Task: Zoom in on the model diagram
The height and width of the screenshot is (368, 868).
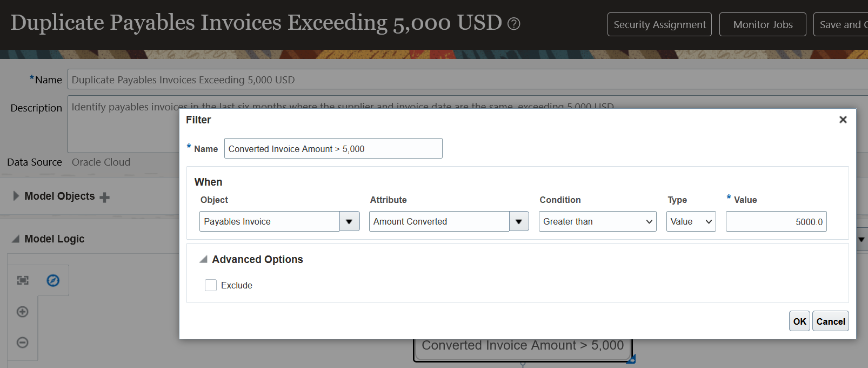Action: [x=23, y=312]
